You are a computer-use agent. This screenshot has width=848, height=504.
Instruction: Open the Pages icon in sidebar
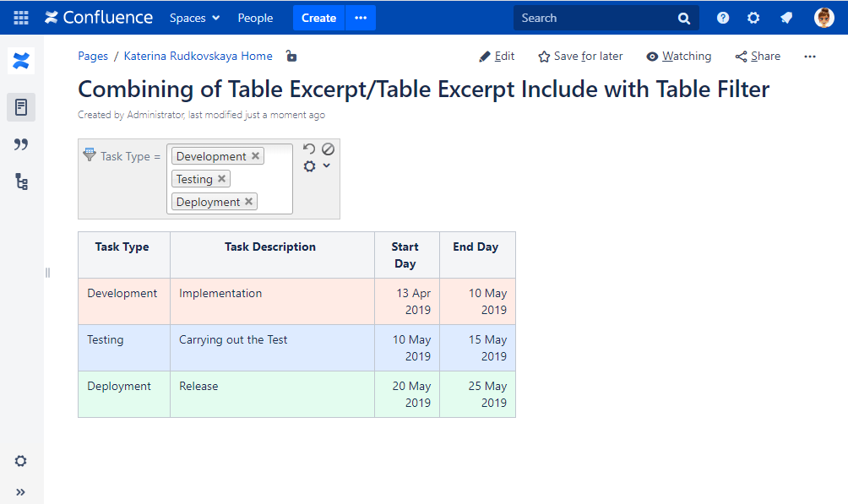tap(21, 107)
